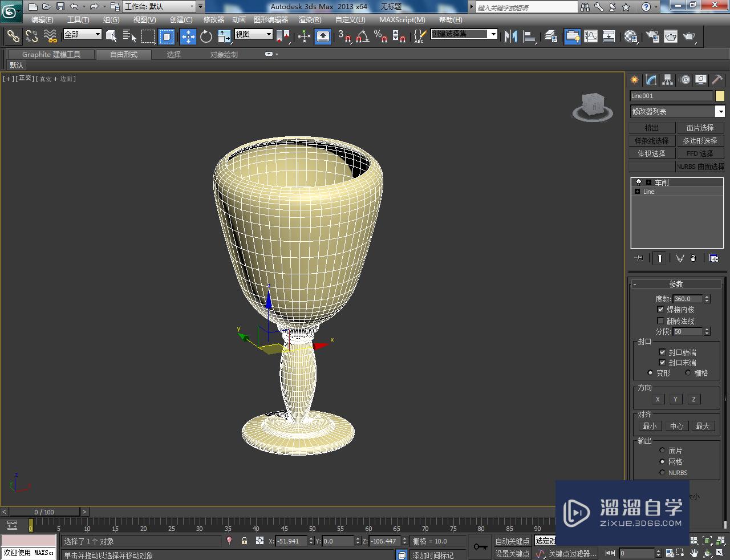Open Rendered Frame Window icon
This screenshot has height=560, width=730.
click(671, 36)
